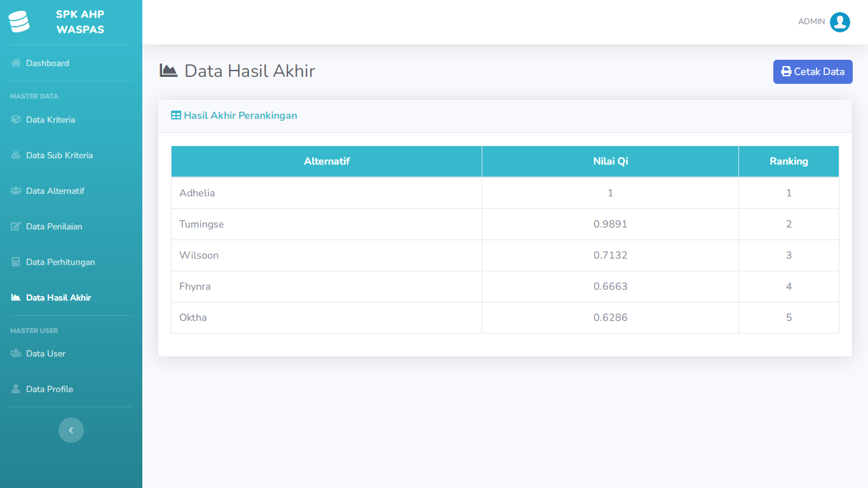Screen dimensions: 868x488
Task: Collapse the sidebar with the round chevron button
Action: 71,430
